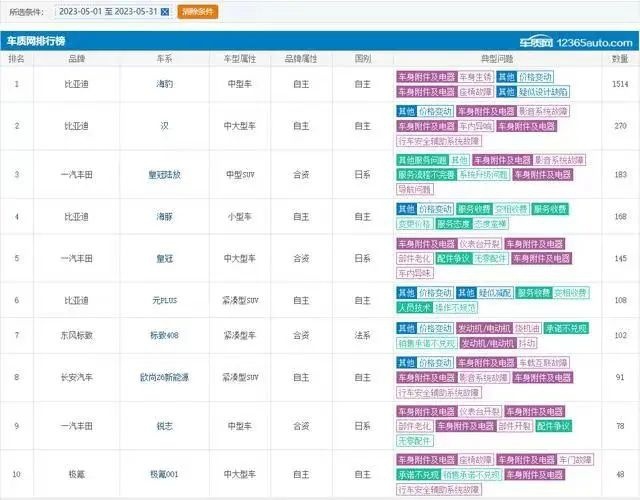Viewport: 640px width, 500px height.
Task: Click the 典型问题 column header
Action: click(497, 59)
